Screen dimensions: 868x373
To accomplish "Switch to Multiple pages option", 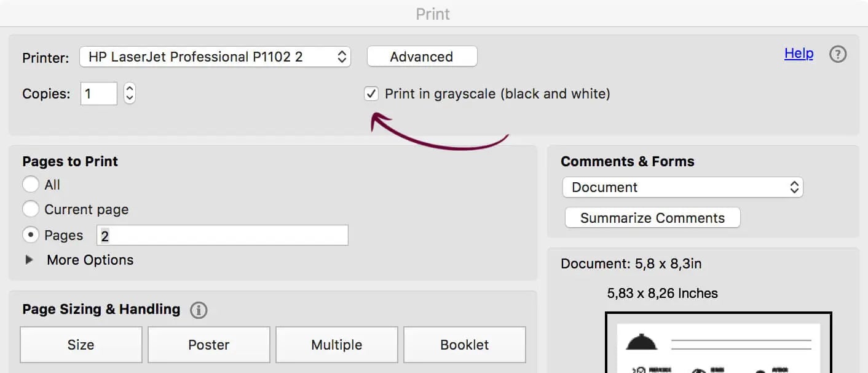I will point(337,345).
